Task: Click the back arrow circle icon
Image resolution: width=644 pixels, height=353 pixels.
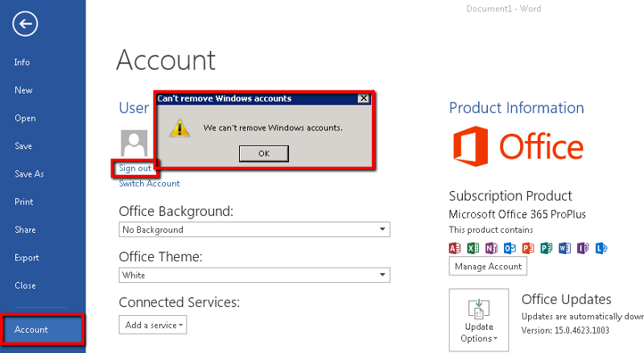Action: tap(25, 24)
